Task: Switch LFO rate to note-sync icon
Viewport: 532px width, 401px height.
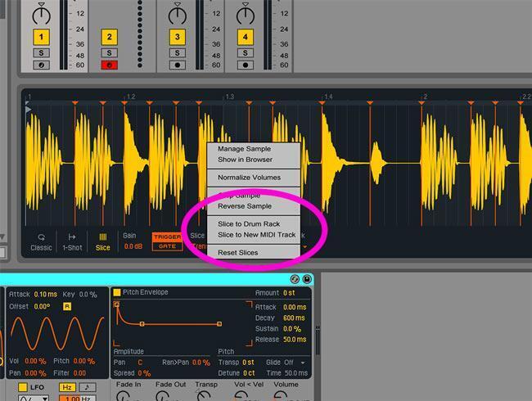Action: click(88, 387)
